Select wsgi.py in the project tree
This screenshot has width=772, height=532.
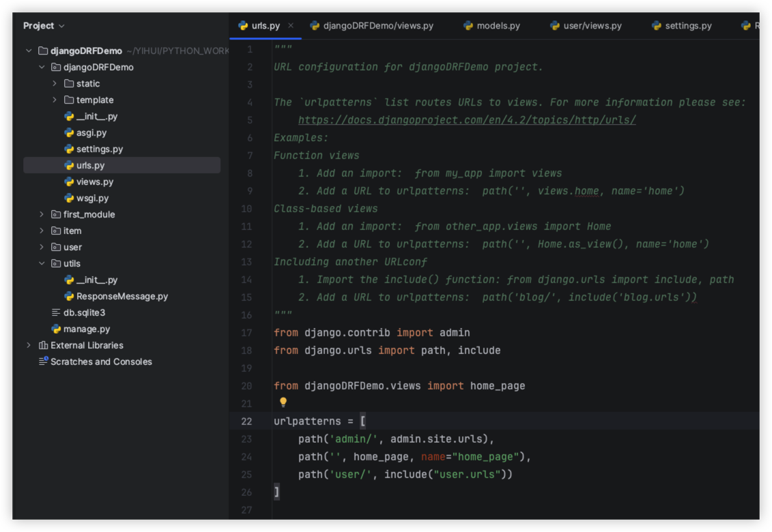pos(92,198)
